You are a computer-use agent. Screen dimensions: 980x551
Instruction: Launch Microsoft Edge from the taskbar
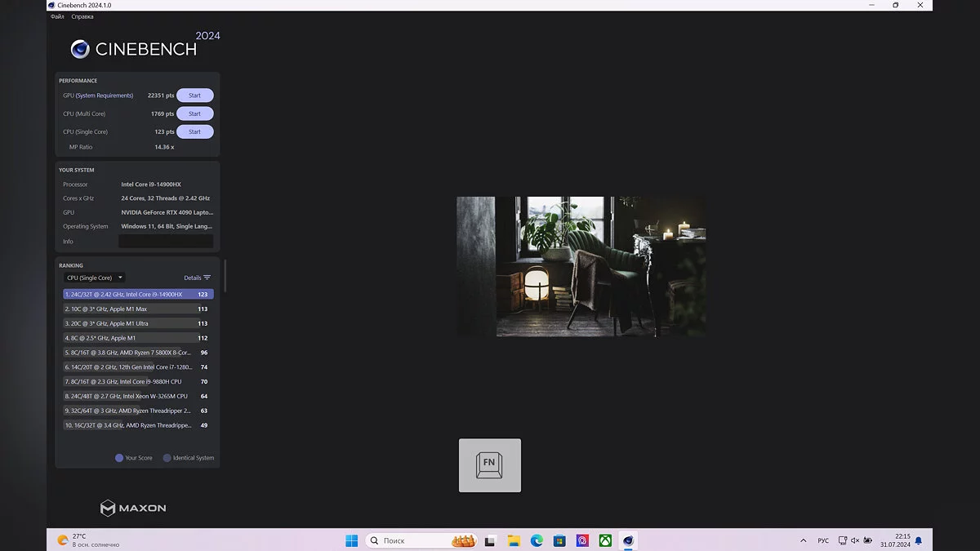[x=537, y=540]
